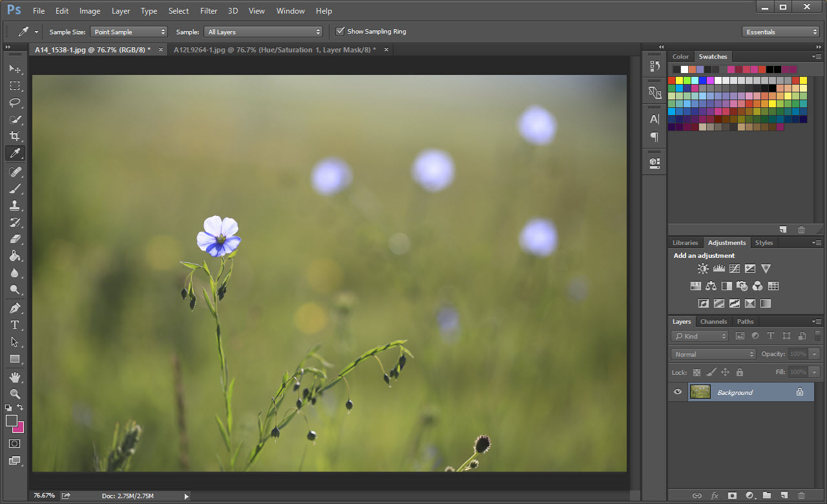Open the Sample Size dropdown

point(129,32)
